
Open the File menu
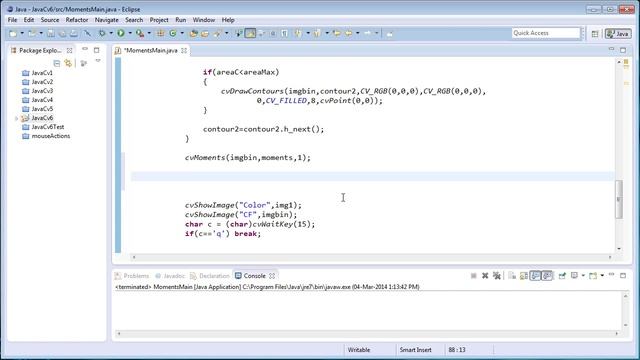pos(12,20)
